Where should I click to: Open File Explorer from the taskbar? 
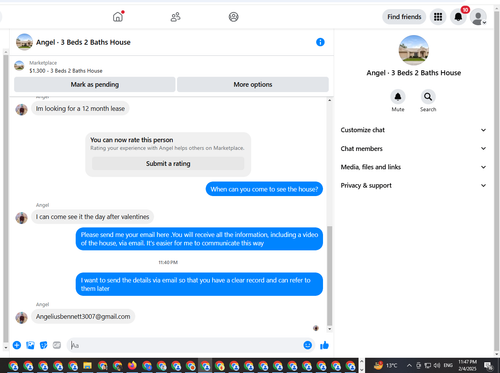[87, 366]
